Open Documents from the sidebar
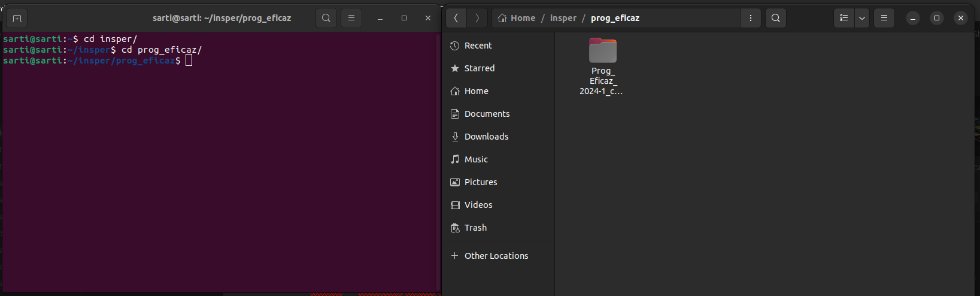 487,114
